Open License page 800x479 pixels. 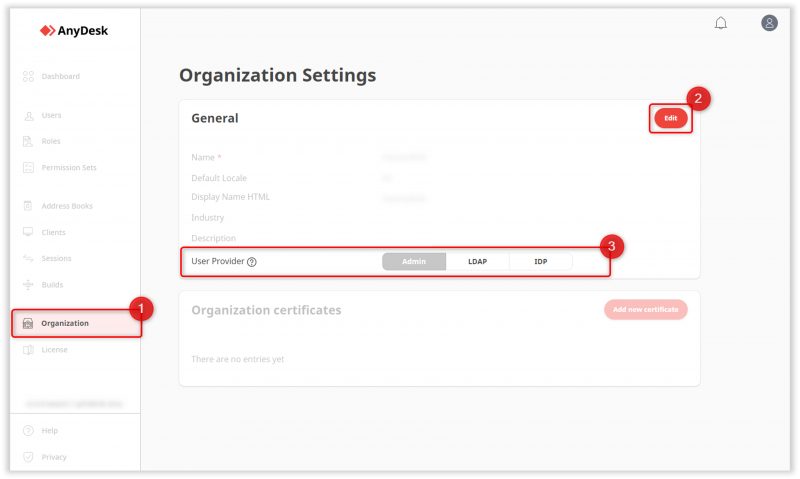click(55, 349)
